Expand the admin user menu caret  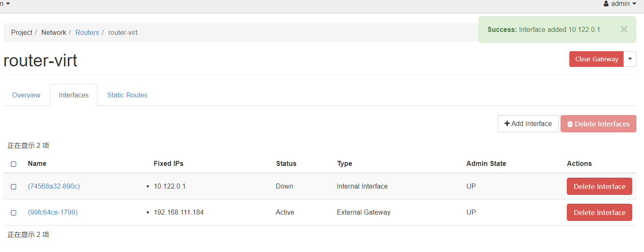tap(634, 4)
